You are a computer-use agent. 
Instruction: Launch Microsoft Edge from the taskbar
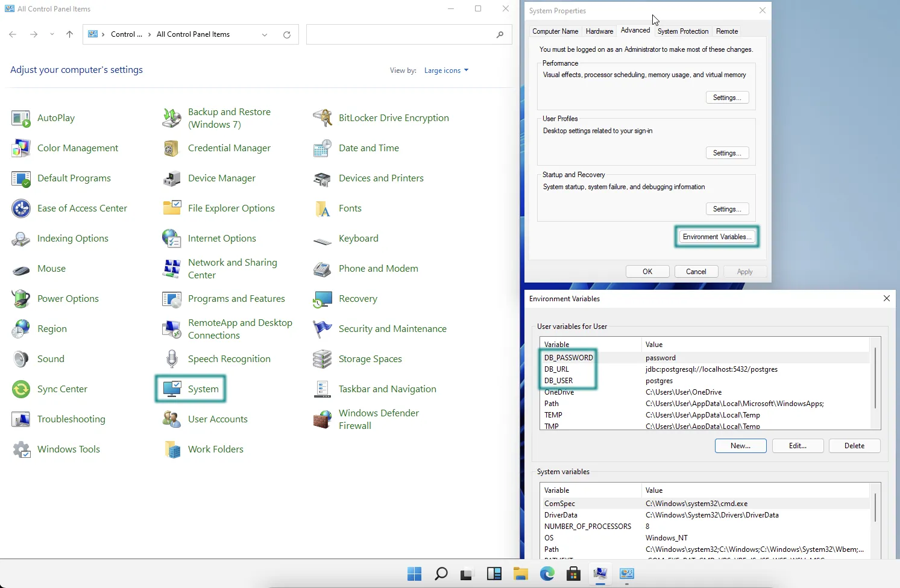tap(547, 574)
